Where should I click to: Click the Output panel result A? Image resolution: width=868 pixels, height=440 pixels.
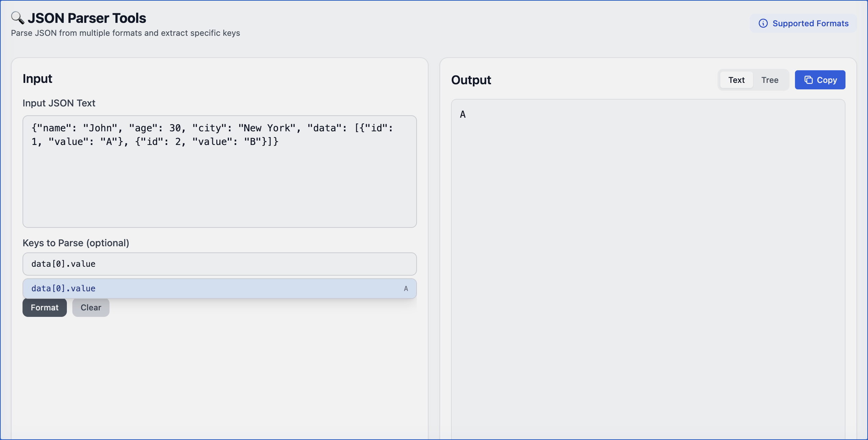(463, 114)
